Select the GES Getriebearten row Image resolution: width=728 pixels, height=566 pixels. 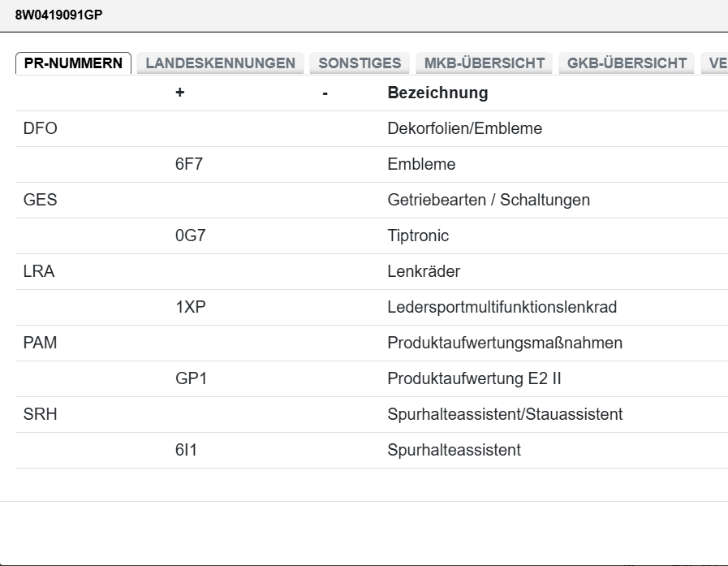point(372,201)
